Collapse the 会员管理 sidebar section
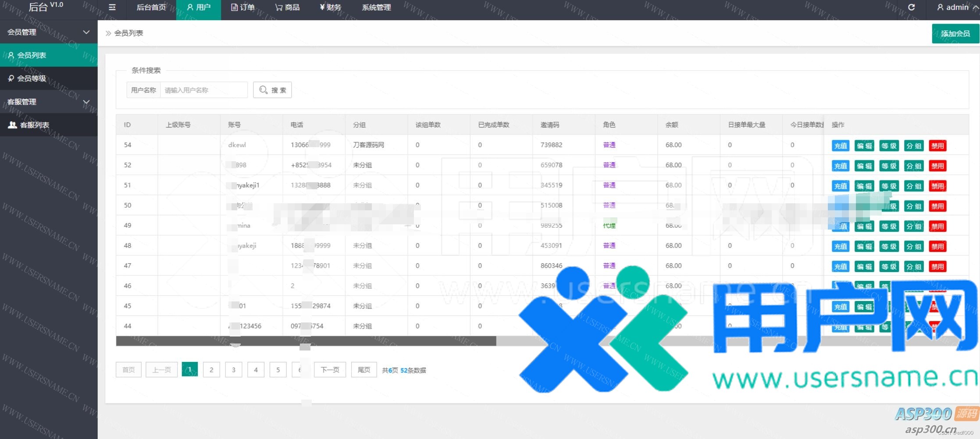Screen dimensions: 980x439 (49, 32)
